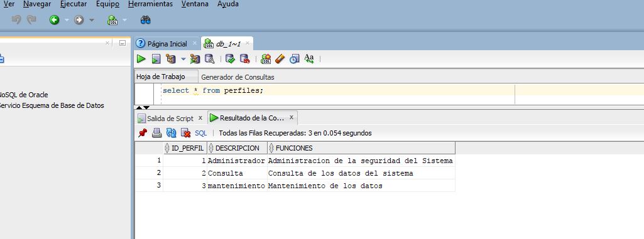Close the Página Inicial tab
Viewport: 644px width, 239px height.
coord(195,43)
